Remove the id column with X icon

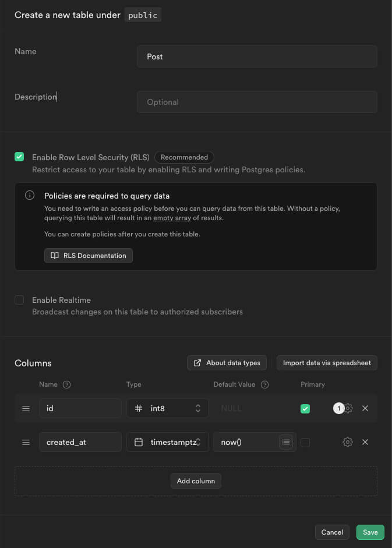365,409
